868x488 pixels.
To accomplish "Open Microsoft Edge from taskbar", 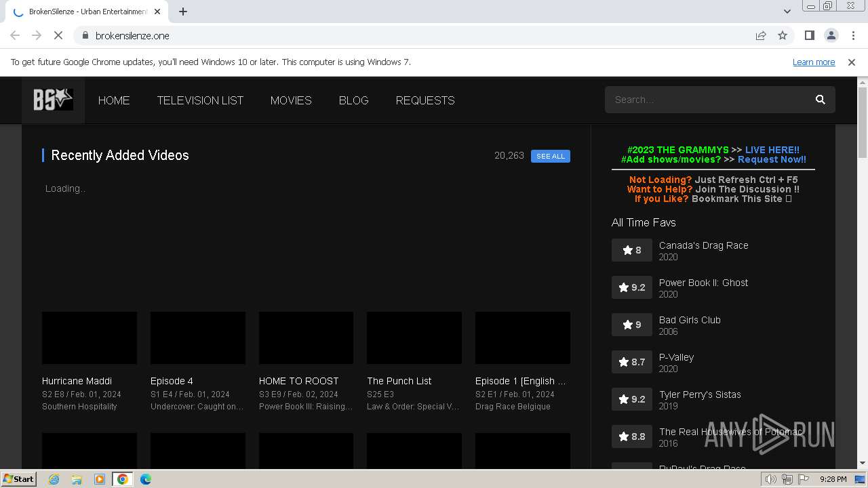I will (x=146, y=479).
